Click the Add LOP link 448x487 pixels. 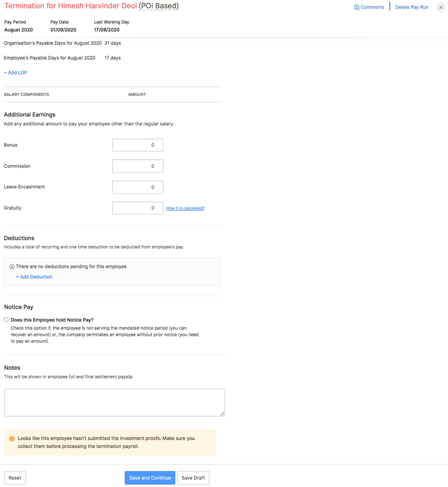point(16,73)
